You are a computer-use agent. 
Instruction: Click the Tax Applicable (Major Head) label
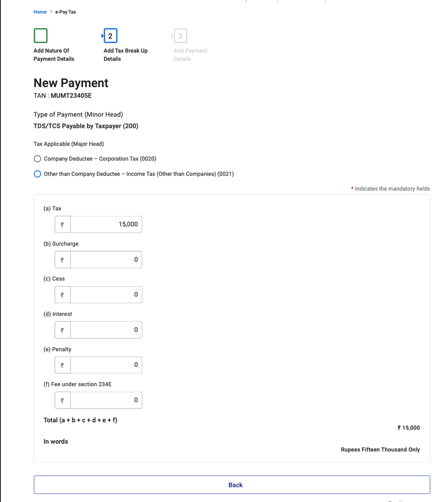coord(68,144)
